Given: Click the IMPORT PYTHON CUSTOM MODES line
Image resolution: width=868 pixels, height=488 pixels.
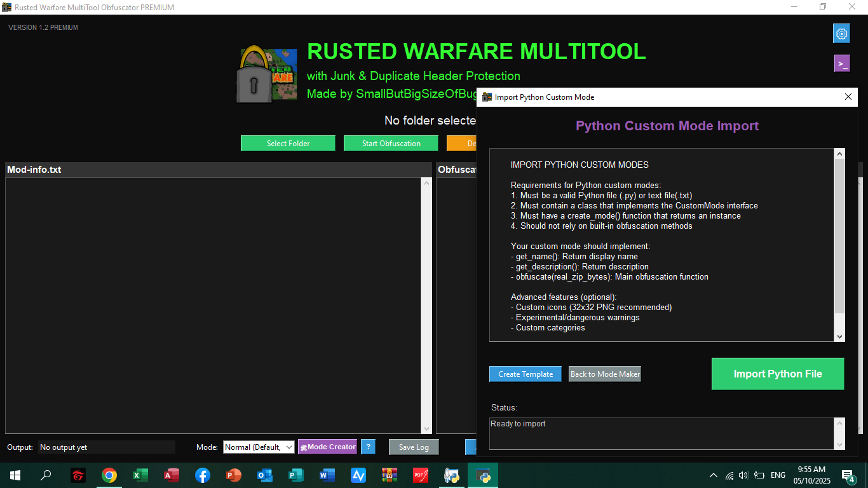Looking at the screenshot, I should 580,165.
